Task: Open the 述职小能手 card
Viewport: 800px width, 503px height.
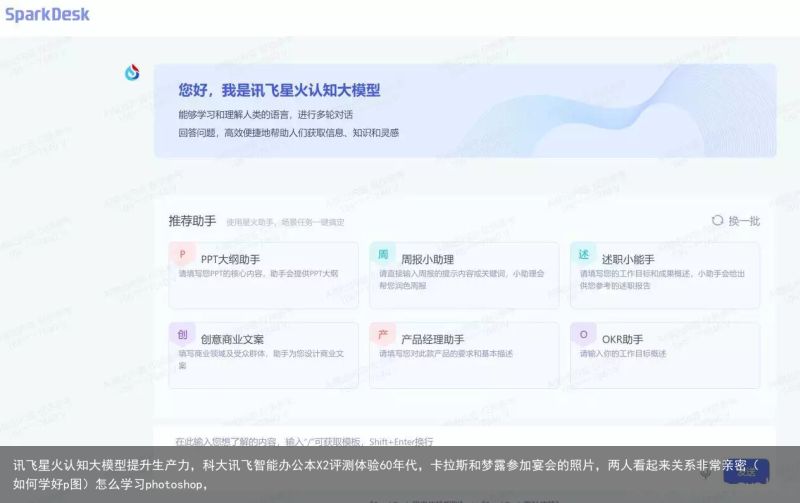Action: pyautogui.click(x=664, y=275)
